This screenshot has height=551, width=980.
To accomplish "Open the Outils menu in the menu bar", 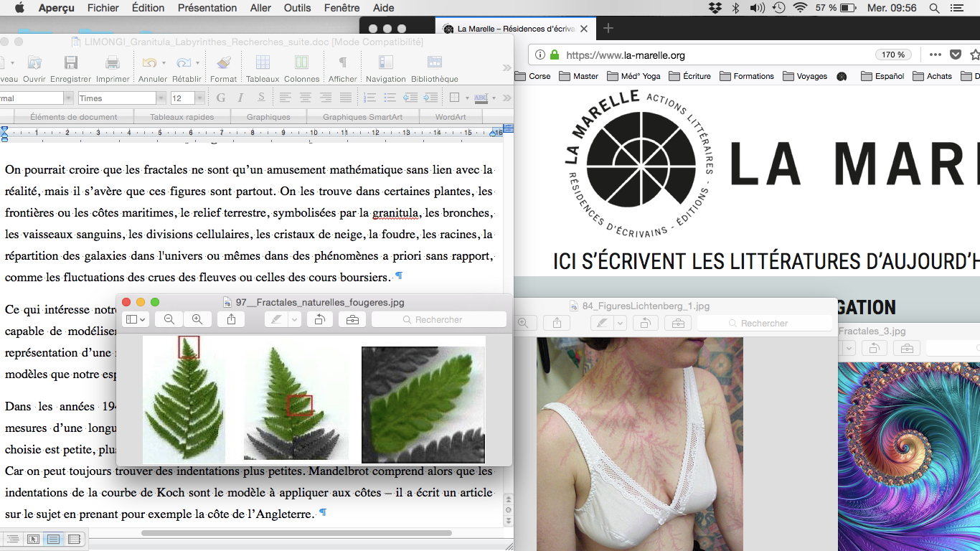I will click(297, 8).
